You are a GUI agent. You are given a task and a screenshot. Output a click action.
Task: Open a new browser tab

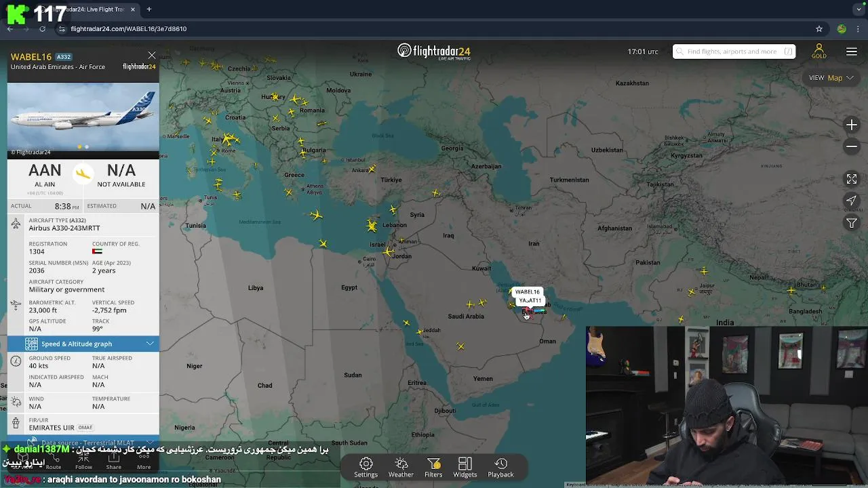[x=149, y=9]
